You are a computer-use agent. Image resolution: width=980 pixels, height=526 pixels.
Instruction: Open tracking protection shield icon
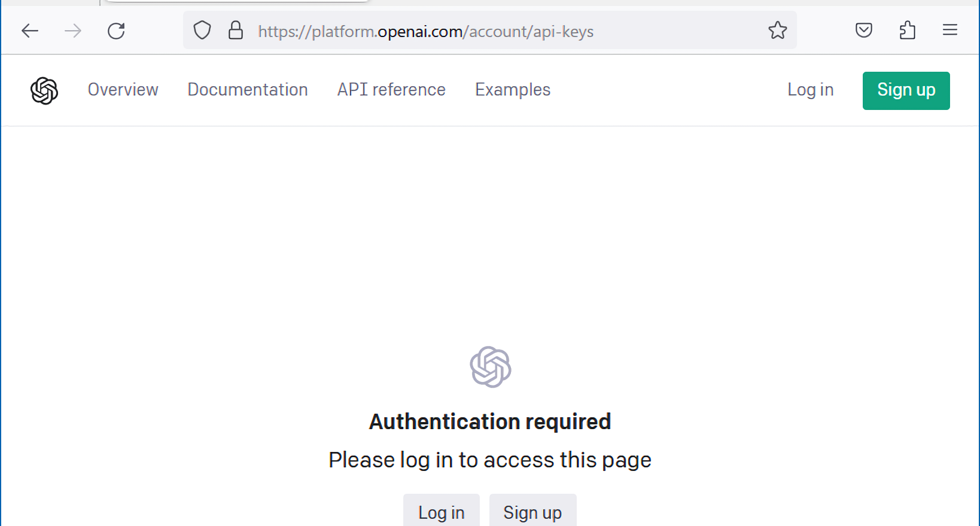coord(202,30)
